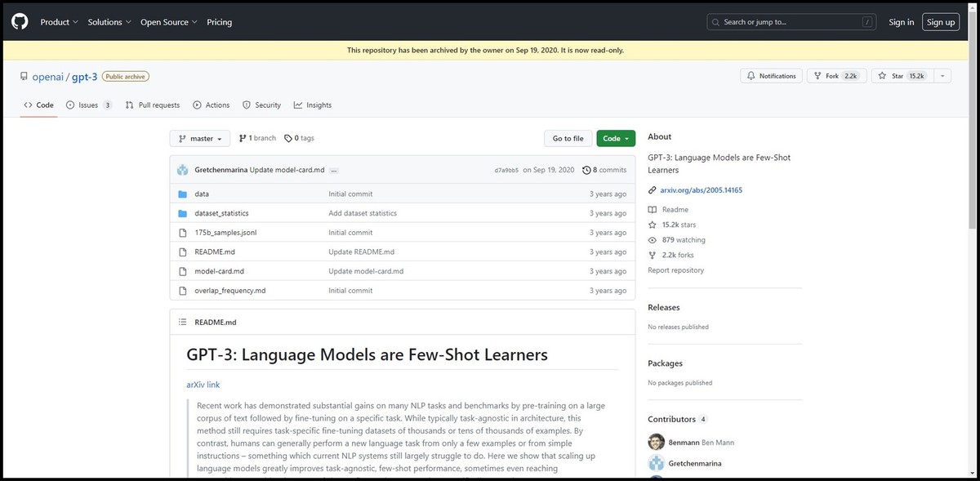
Task: Open the master branch dropdown
Action: coord(200,139)
